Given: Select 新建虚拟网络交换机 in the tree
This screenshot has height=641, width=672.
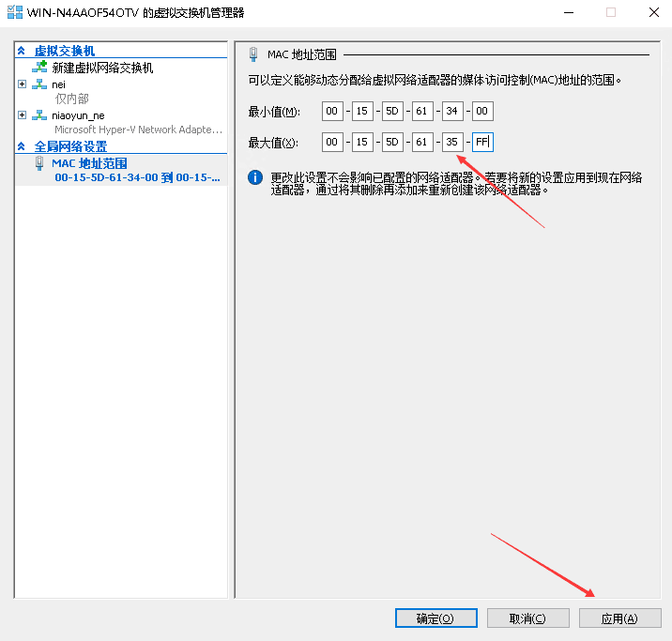Looking at the screenshot, I should point(102,68).
